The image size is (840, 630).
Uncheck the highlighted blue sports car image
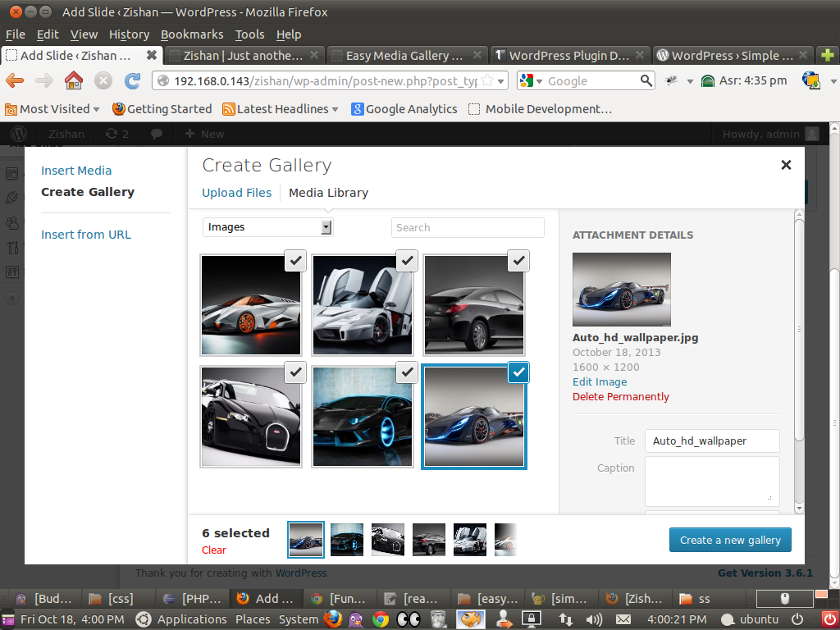pyautogui.click(x=518, y=372)
